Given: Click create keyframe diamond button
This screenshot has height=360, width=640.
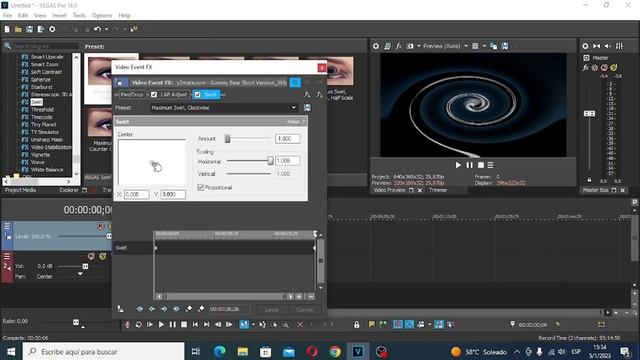Looking at the screenshot, I should [x=189, y=309].
